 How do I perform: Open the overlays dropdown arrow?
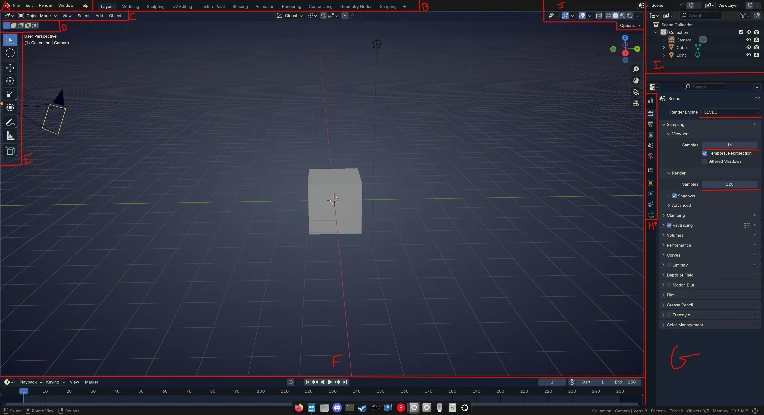(x=589, y=16)
